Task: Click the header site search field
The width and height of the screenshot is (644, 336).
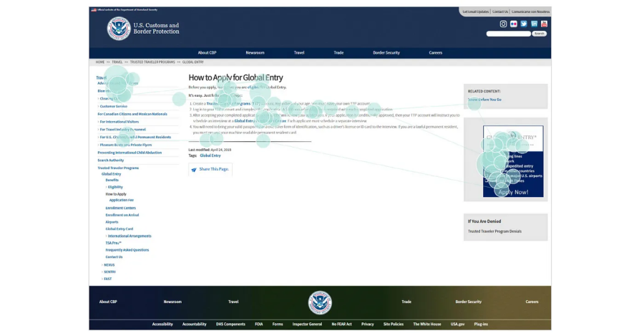Action: 509,34
